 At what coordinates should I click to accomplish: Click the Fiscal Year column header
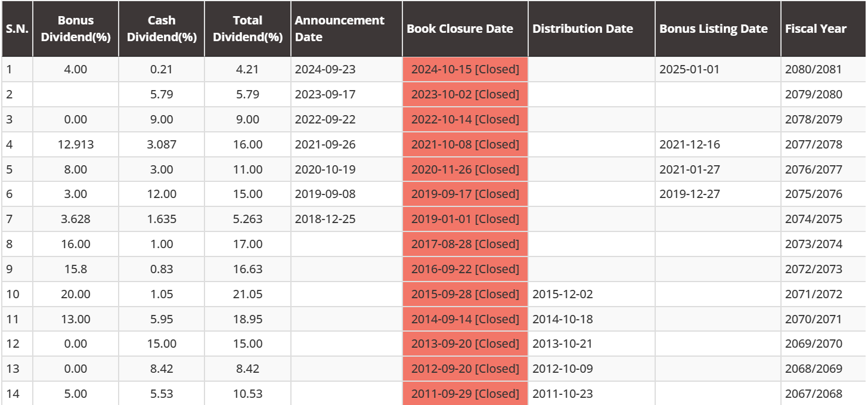coord(823,29)
